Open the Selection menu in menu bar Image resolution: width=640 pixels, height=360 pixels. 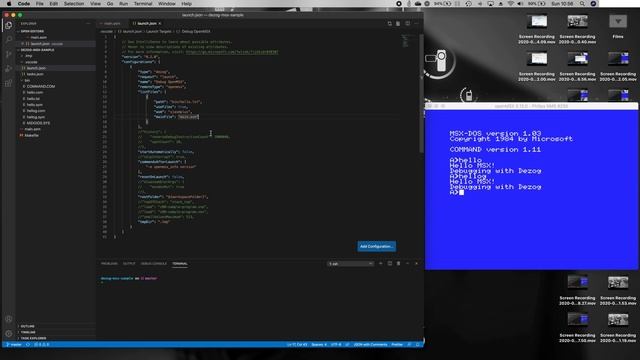tap(74, 4)
